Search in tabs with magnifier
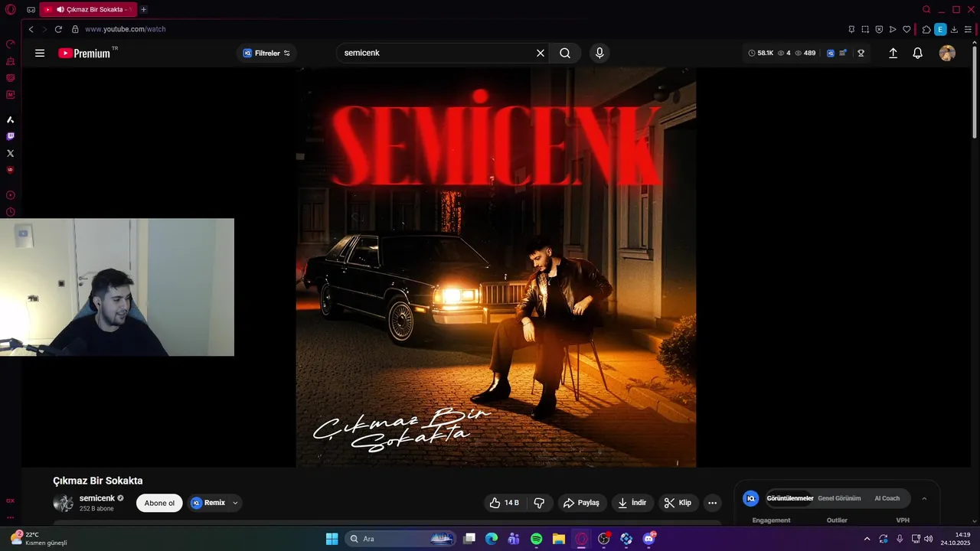 coord(926,9)
